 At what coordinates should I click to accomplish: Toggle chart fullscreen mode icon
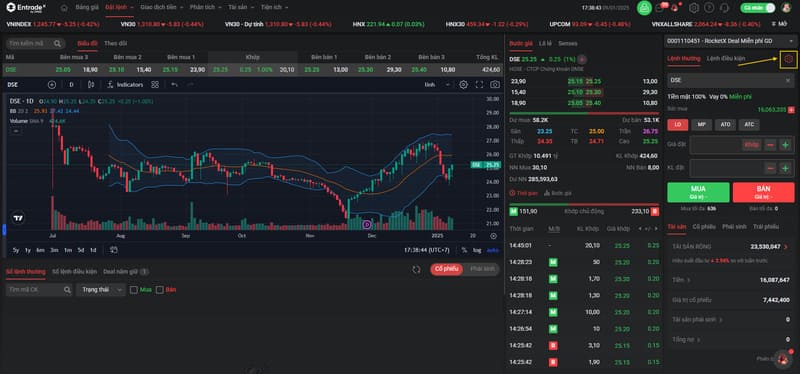click(x=479, y=85)
